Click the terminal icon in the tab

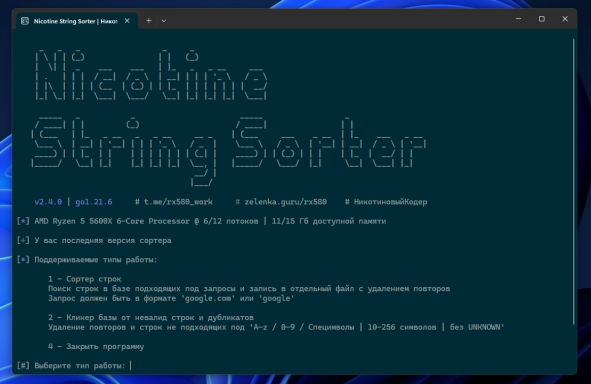tap(25, 21)
